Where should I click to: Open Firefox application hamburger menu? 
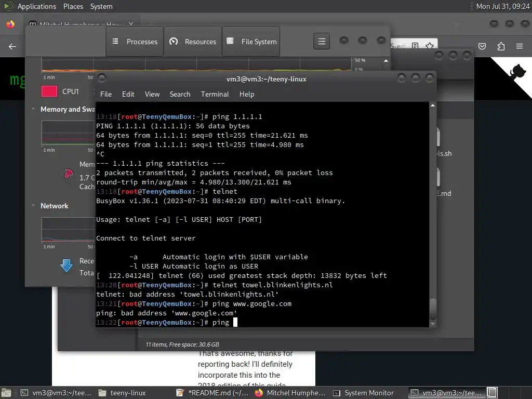point(520,46)
